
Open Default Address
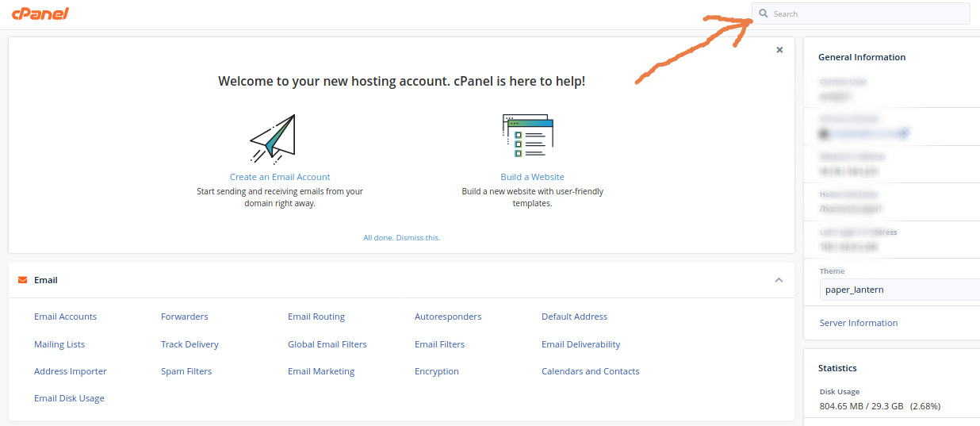[574, 317]
